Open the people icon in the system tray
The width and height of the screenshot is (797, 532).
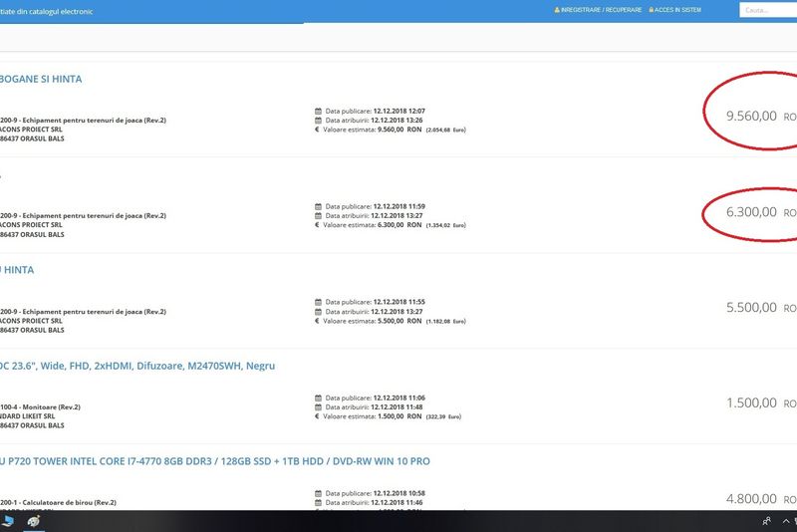click(766, 521)
